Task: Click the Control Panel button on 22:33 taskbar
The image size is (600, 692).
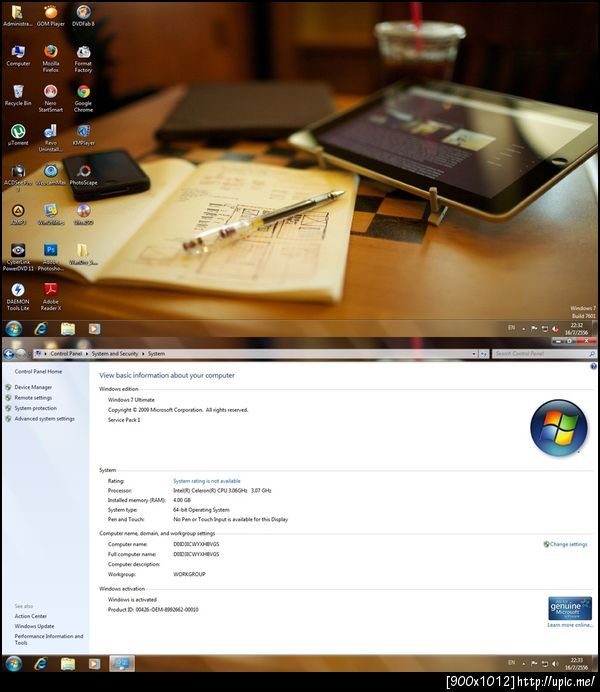Action: click(x=121, y=663)
